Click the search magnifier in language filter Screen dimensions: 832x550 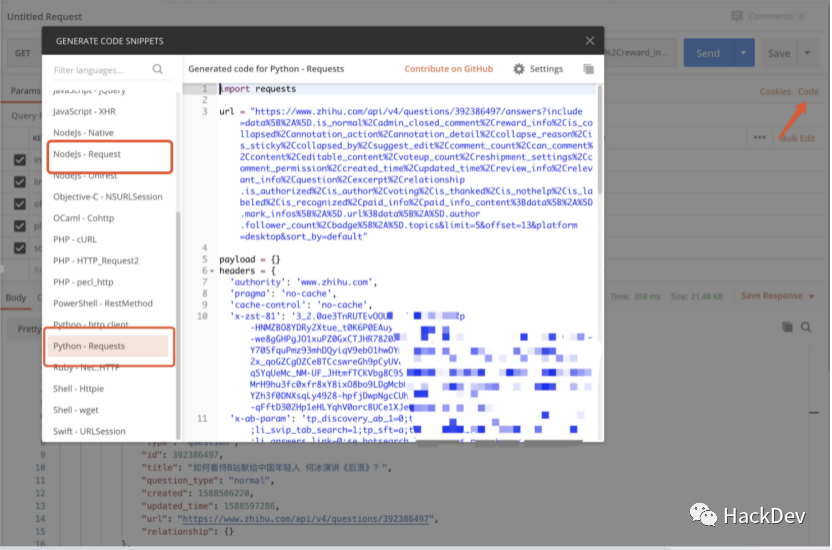[x=158, y=69]
